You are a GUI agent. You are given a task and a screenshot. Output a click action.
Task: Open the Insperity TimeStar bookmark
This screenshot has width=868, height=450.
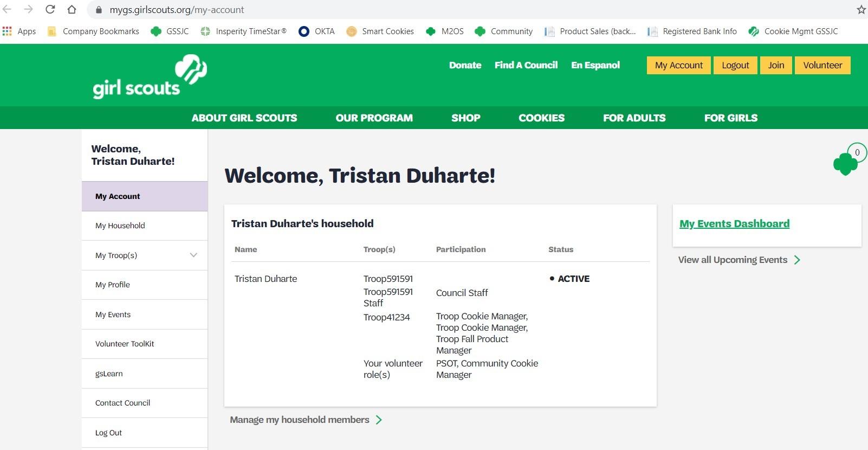[243, 31]
